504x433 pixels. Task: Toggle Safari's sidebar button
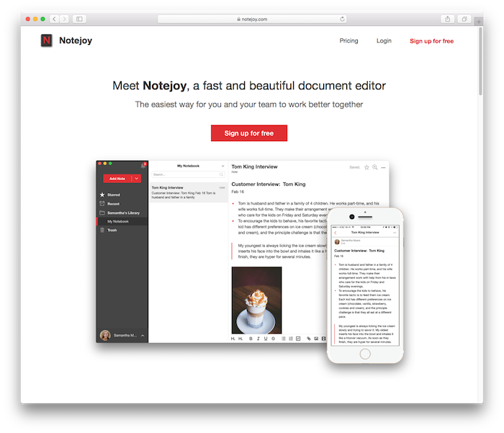(x=78, y=19)
